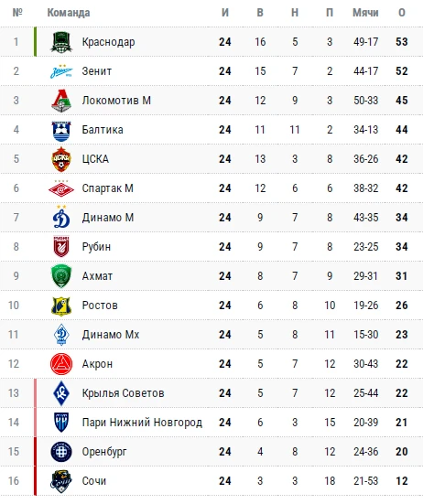Open the Крылья Советов team link
The image size is (423, 504).
click(123, 393)
